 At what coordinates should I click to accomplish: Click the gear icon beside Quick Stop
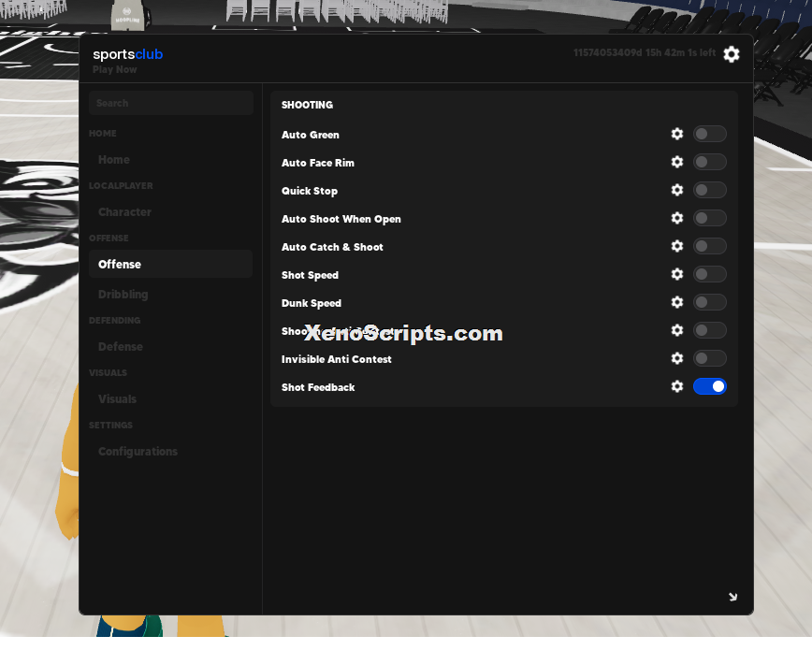[677, 190]
